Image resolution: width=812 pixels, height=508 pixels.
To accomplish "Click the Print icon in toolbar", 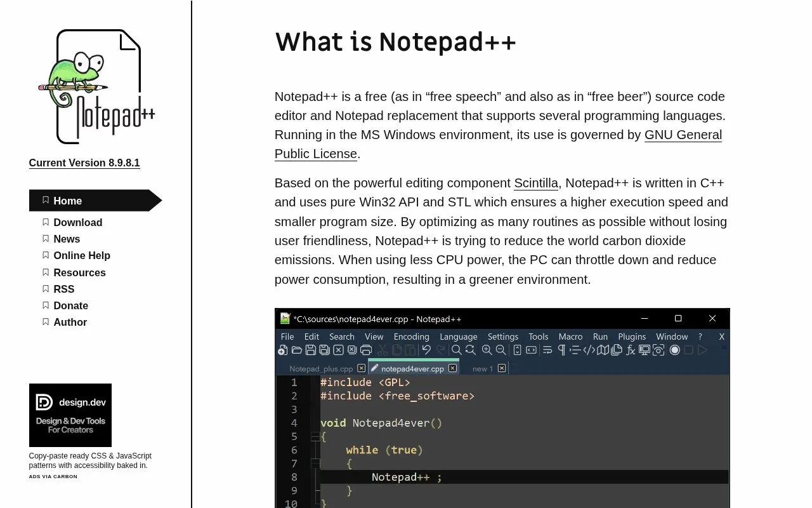I will pyautogui.click(x=366, y=350).
